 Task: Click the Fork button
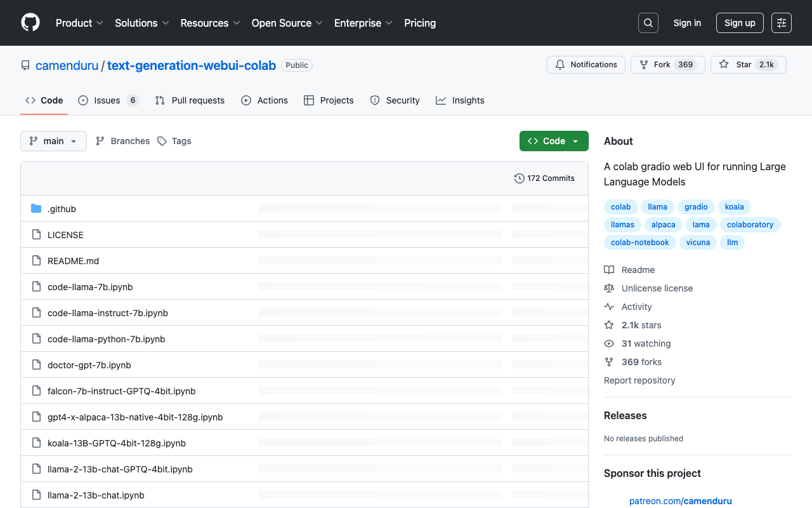(x=667, y=65)
